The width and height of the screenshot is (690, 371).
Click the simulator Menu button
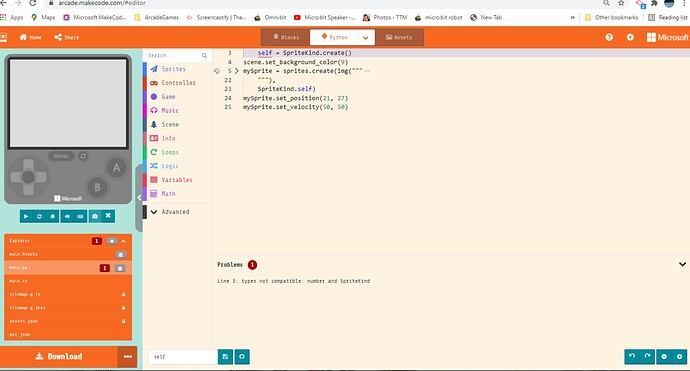[61, 156]
